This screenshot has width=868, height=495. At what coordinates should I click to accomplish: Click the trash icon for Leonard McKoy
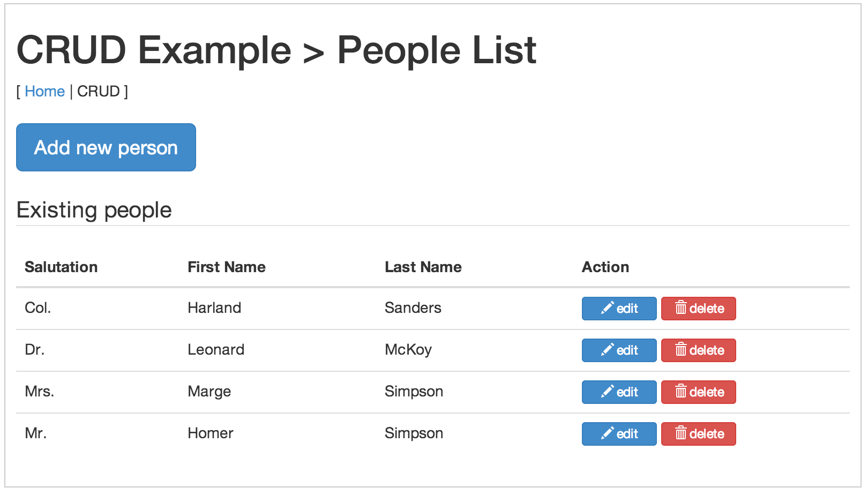point(680,350)
